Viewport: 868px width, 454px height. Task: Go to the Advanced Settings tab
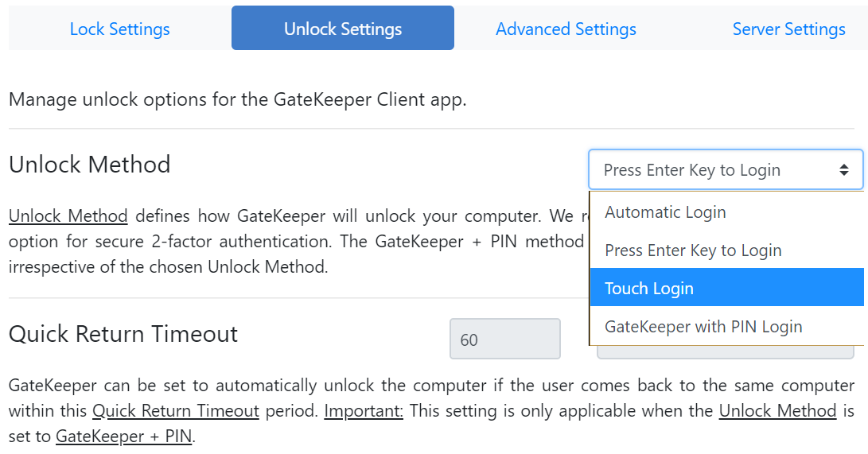tap(566, 29)
